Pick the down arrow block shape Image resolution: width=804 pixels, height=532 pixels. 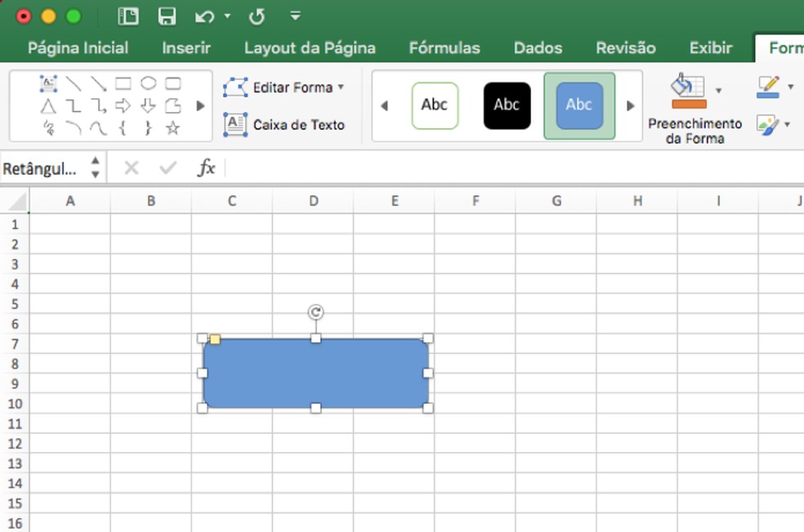point(148,106)
